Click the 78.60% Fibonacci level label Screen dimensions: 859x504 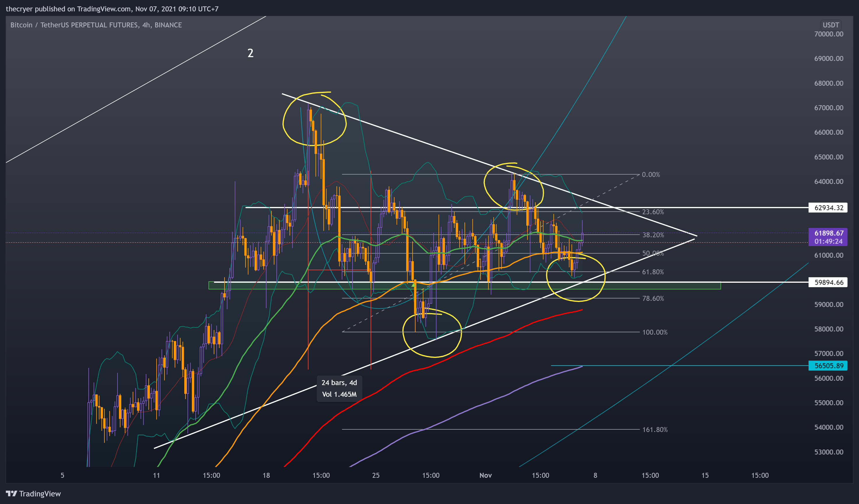(653, 298)
